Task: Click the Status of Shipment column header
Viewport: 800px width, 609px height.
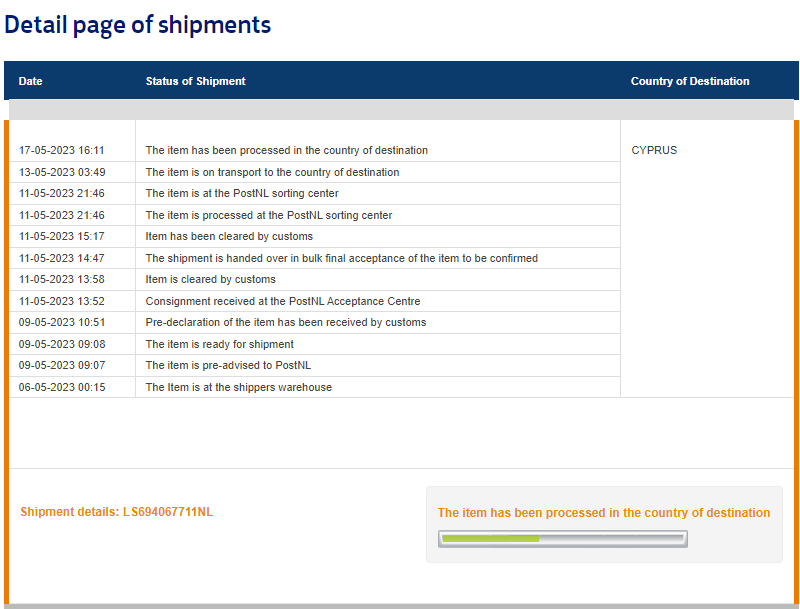Action: [x=195, y=81]
